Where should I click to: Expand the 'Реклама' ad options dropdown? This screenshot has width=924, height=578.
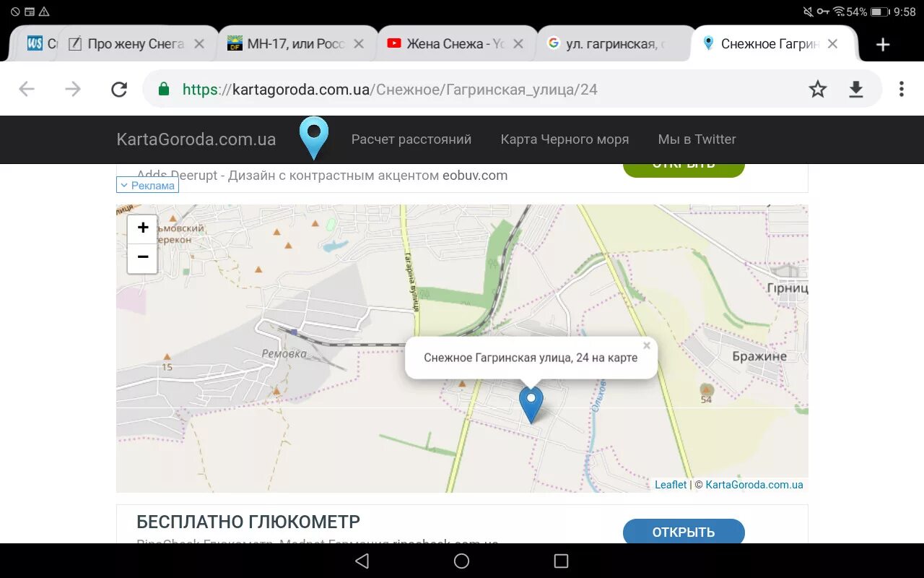click(147, 186)
